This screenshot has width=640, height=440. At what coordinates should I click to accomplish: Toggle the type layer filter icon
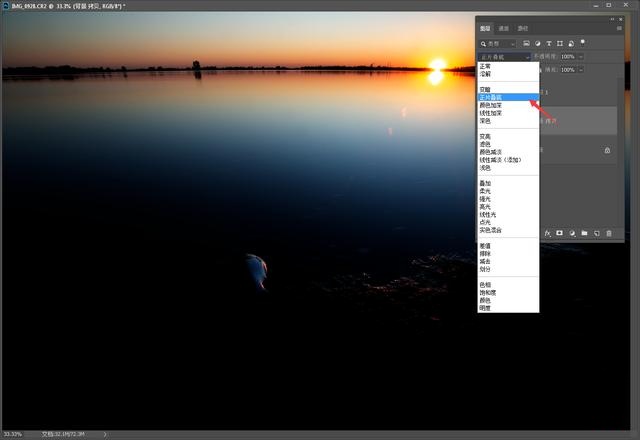549,43
